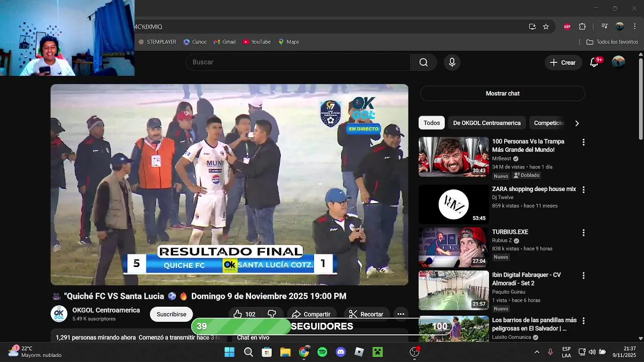644x362 pixels.
Task: Click the Compartir share button
Action: click(x=311, y=314)
